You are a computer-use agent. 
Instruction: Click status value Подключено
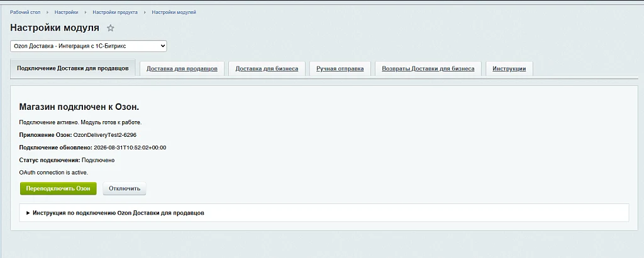point(97,160)
